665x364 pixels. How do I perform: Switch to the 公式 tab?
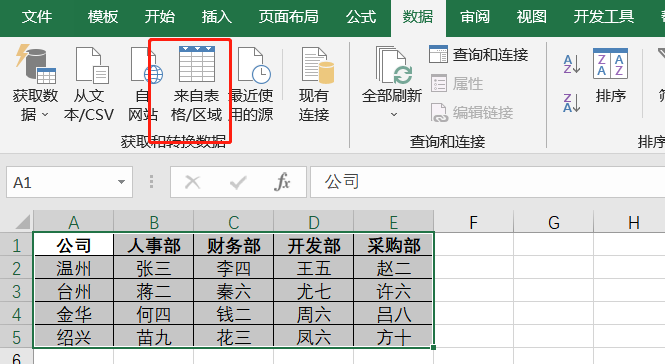point(361,17)
